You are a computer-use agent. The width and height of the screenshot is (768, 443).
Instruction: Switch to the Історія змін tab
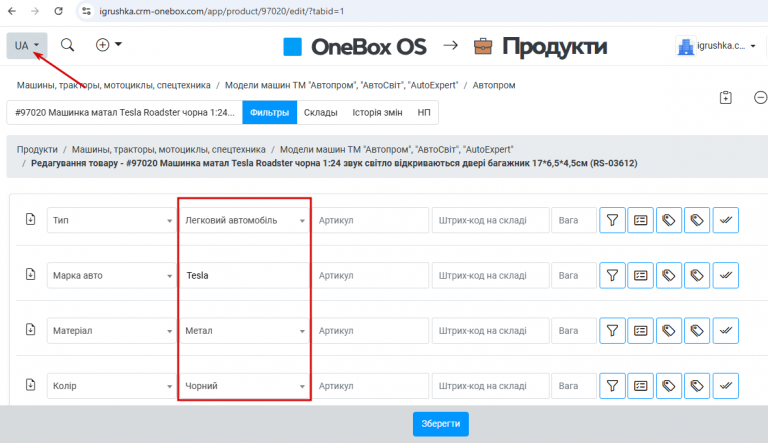click(x=377, y=112)
